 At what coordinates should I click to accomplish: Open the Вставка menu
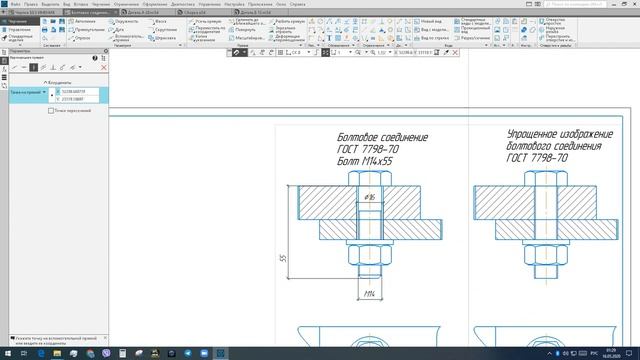81,4
